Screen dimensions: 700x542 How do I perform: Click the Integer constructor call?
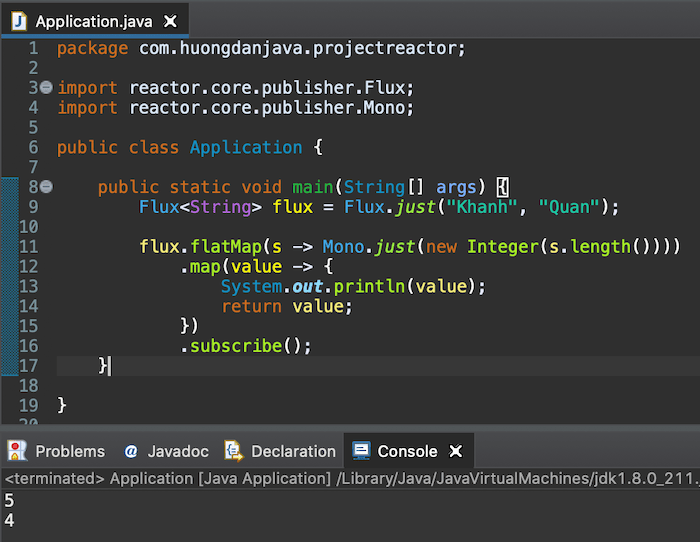[503, 247]
